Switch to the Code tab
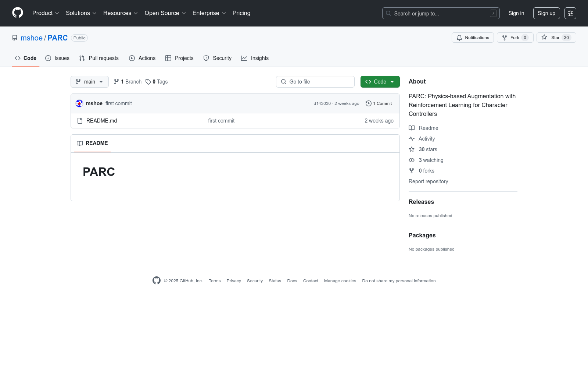 pos(26,58)
